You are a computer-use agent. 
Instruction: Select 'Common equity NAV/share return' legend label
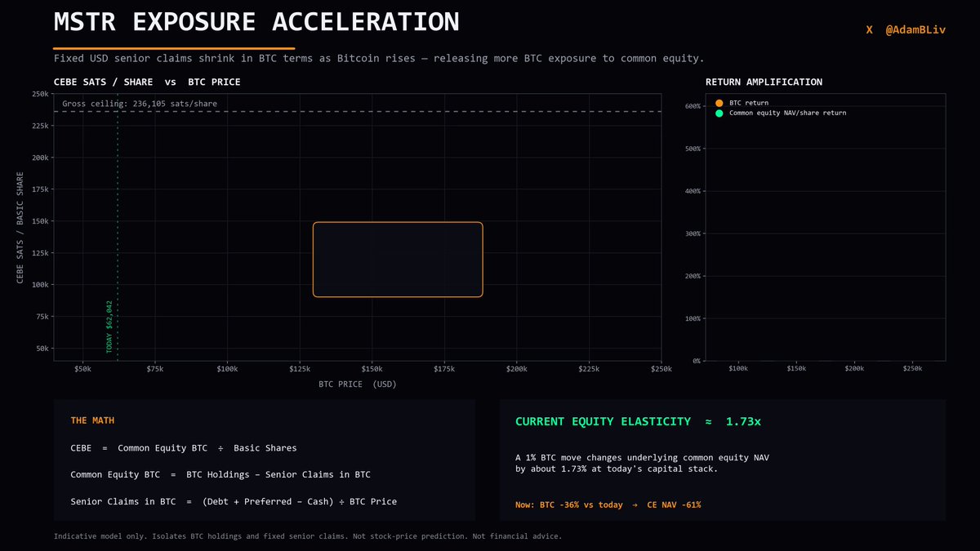click(x=787, y=113)
